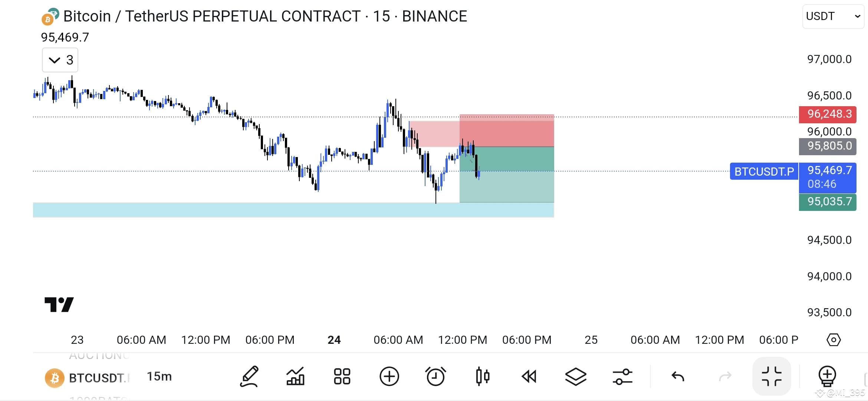
Task: Open the multi-chart layout grid icon
Action: 342,376
